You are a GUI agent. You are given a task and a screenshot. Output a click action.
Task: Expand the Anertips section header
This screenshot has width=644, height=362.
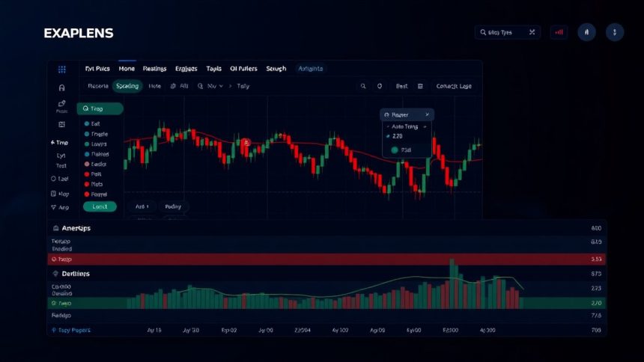point(72,228)
